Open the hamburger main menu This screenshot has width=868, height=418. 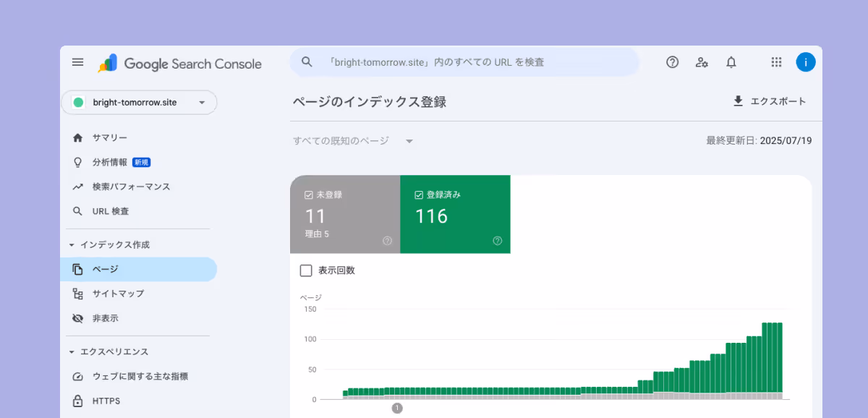[78, 62]
